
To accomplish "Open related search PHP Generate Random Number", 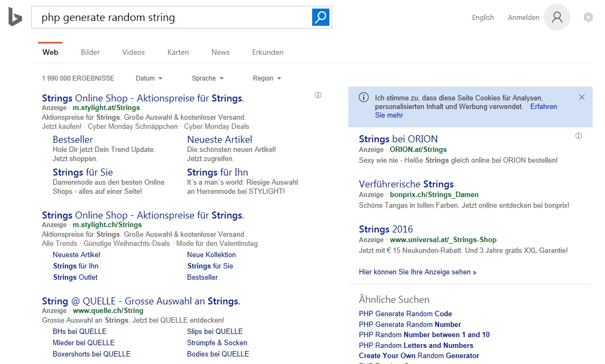I will (410, 324).
